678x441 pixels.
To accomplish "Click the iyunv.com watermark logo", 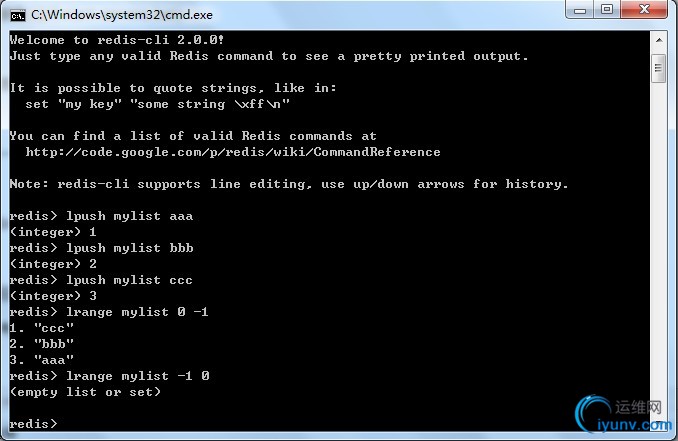I will pyautogui.click(x=623, y=415).
